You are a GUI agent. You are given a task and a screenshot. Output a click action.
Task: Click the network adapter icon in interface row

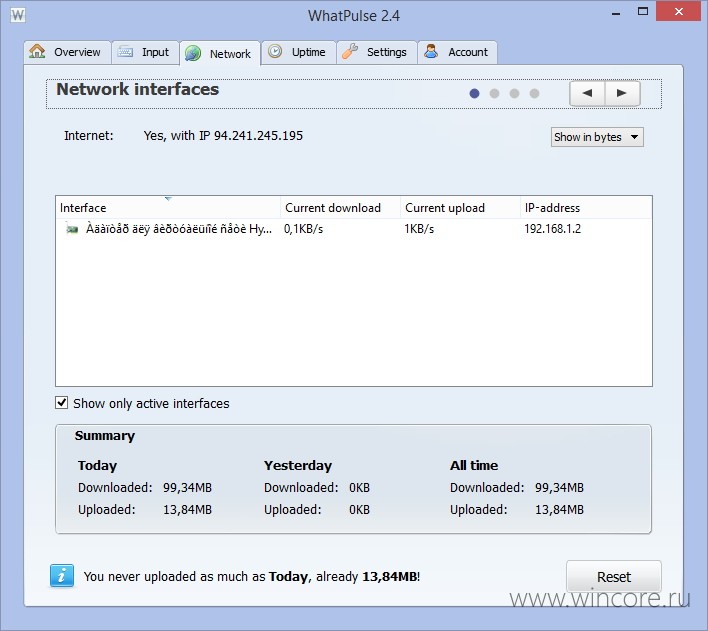(x=72, y=229)
